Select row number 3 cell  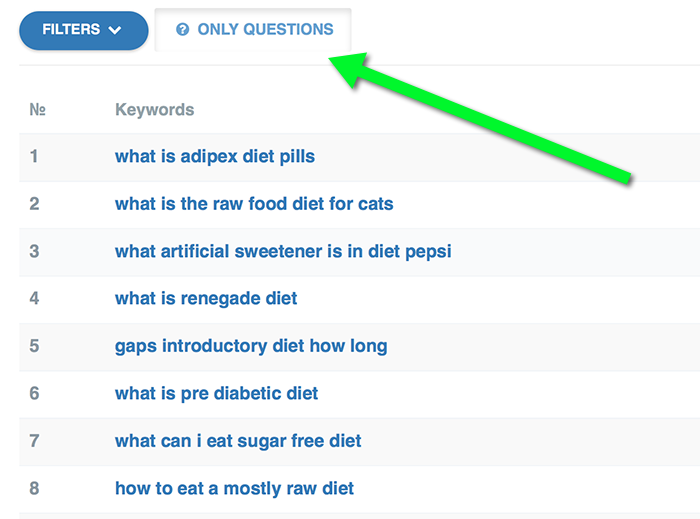[x=34, y=251]
